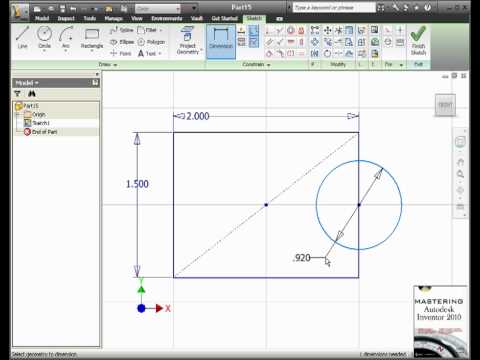Screen dimensions: 480x360
Task: Open the Get Started tab
Action: 224,18
